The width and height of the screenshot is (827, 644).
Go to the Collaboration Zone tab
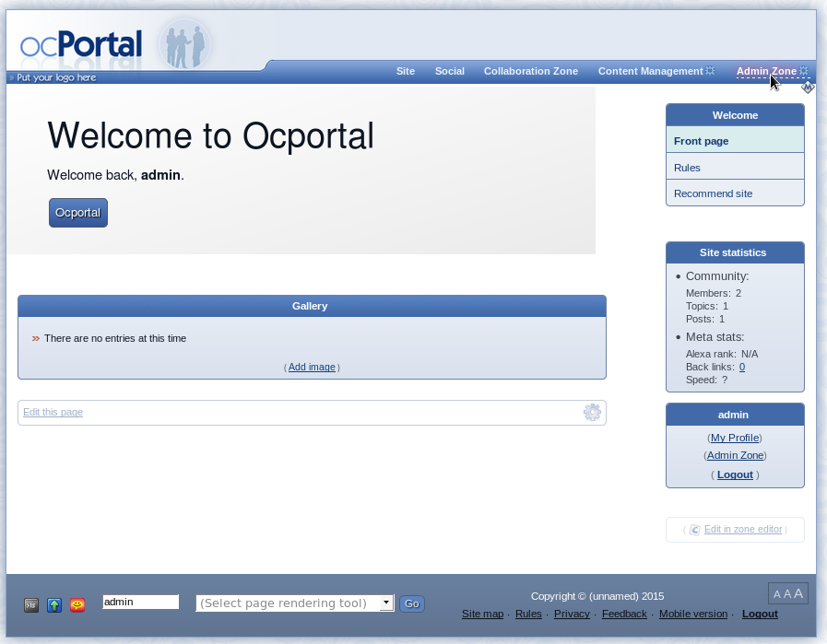tap(530, 71)
